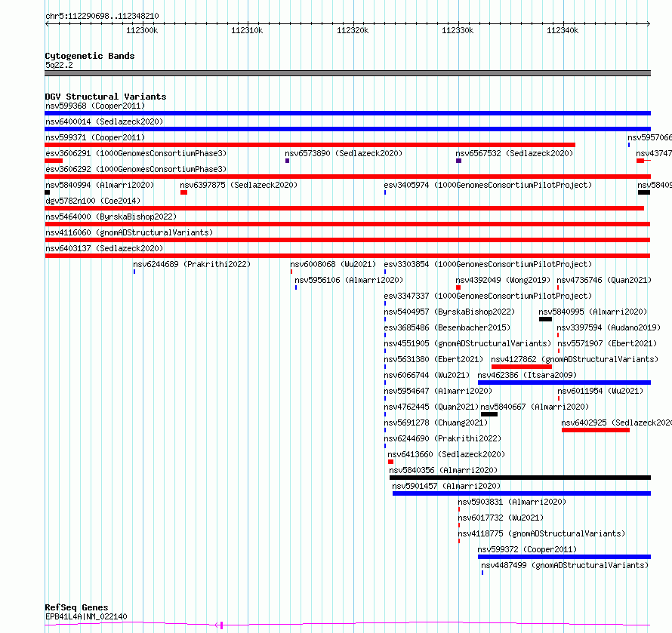Open nsv6244690 (Prakrithi2022) variant

442,438
